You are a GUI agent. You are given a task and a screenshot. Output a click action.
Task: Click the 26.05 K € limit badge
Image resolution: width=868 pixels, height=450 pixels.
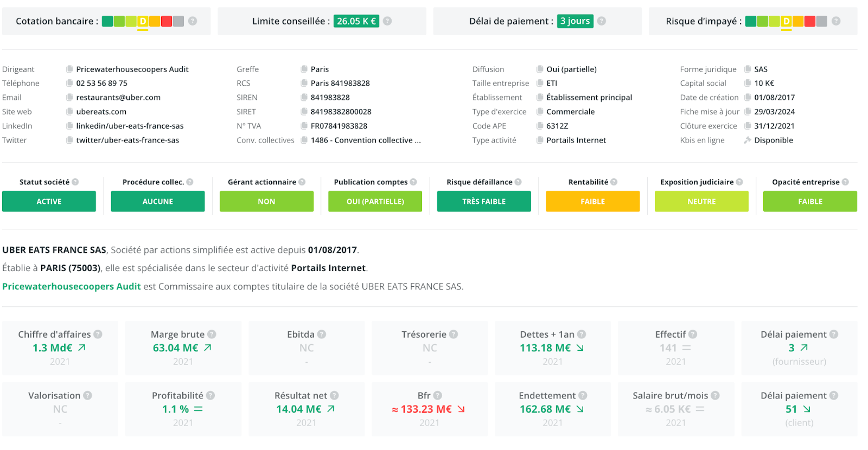356,21
